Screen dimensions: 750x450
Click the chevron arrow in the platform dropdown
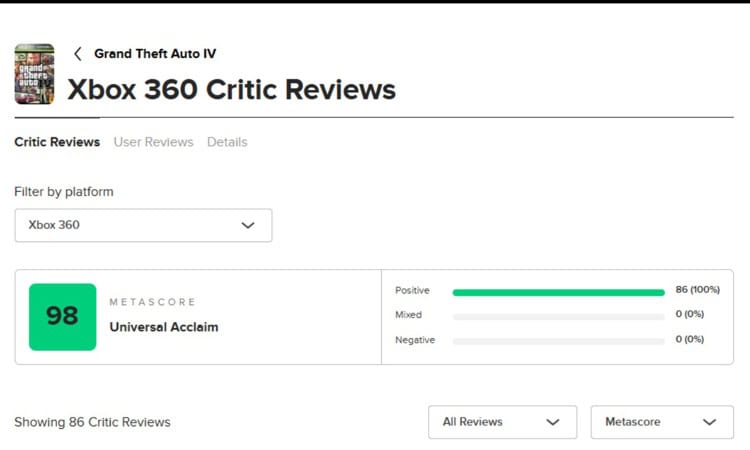[x=248, y=225]
